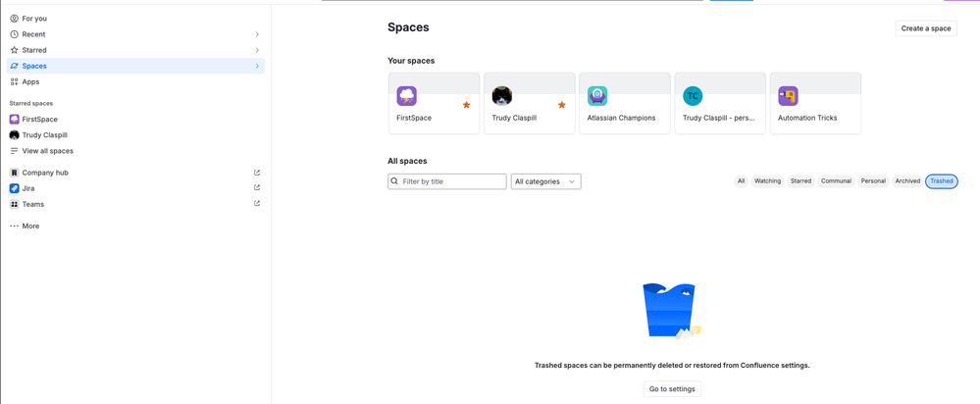Open Teams external link arrow
Image resolution: width=980 pixels, height=404 pixels.
(x=257, y=203)
